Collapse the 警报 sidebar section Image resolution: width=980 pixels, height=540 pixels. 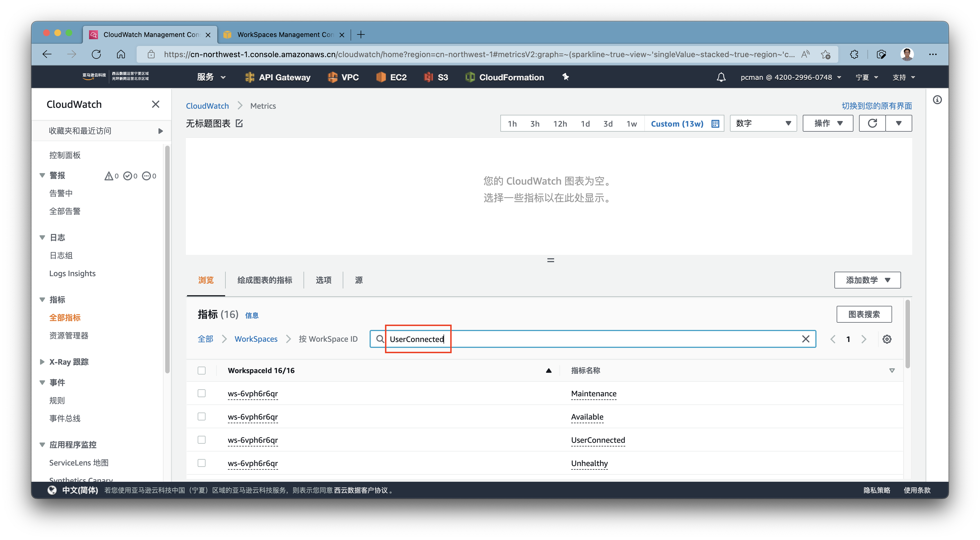point(42,175)
